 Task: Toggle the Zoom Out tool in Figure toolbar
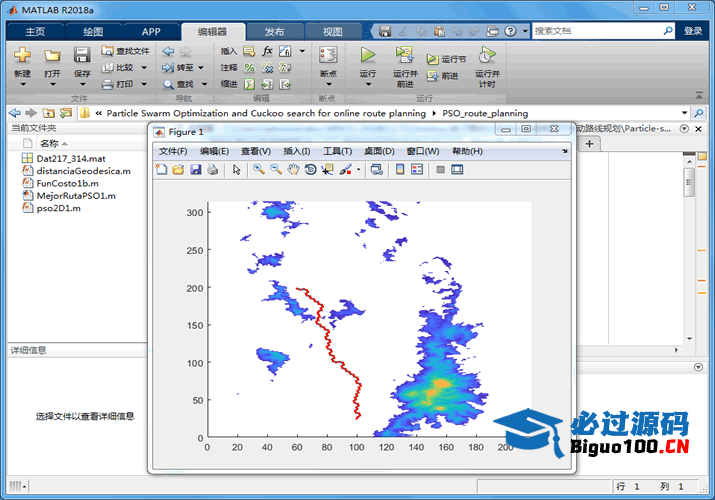point(276,170)
